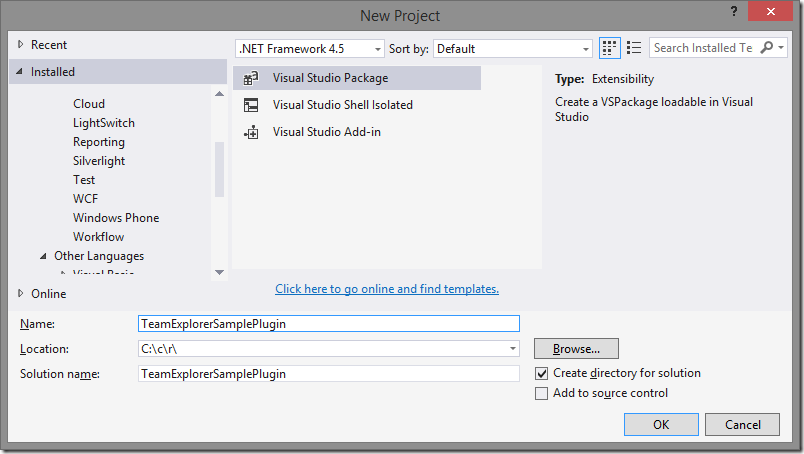The image size is (804, 454).
Task: Enable Add to source control
Action: tap(541, 393)
